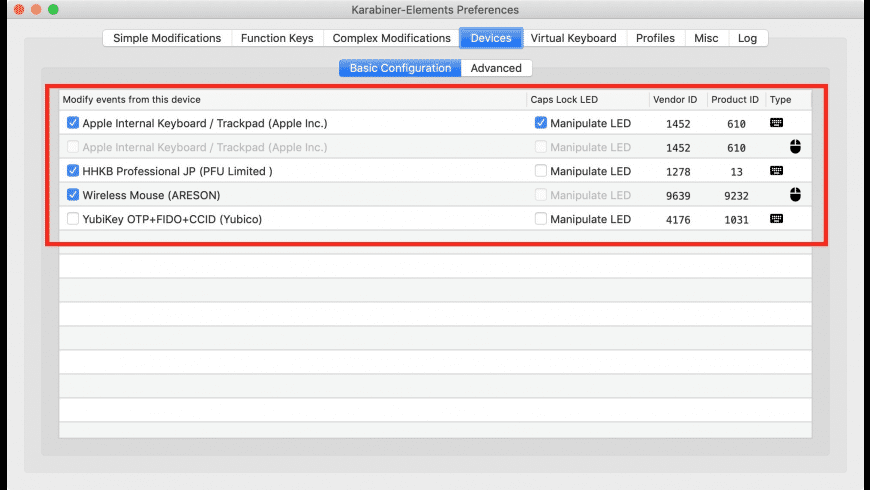The width and height of the screenshot is (870, 490).
Task: Click the Type column header
Action: pyautogui.click(x=788, y=99)
